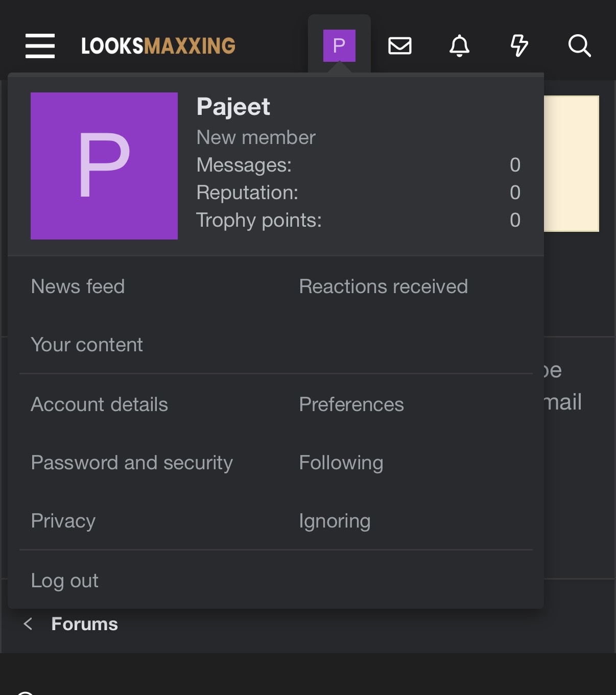Click the Looksmaxxing site logo
Image resolution: width=616 pixels, height=695 pixels.
point(158,46)
